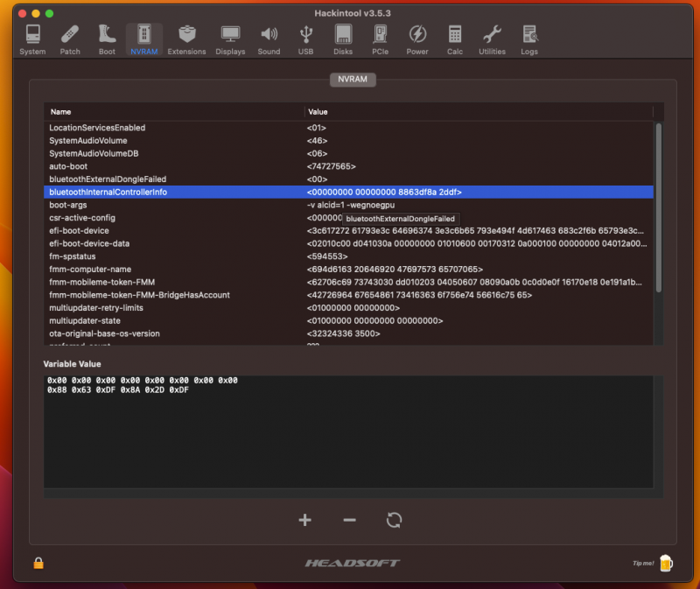Select the Disks tab
The height and width of the screenshot is (589, 700).
coord(343,35)
